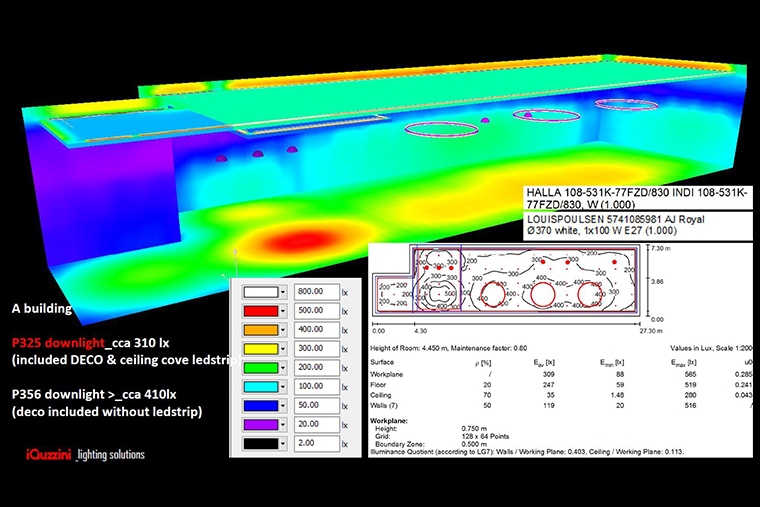
Task: Click the green color swatch for 200 lx
Action: tap(261, 367)
